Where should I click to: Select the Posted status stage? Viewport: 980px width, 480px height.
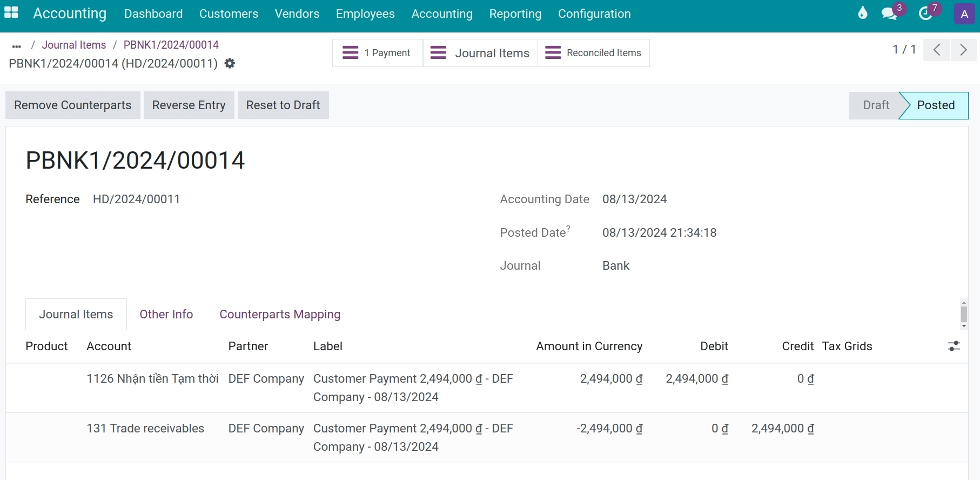(x=936, y=105)
